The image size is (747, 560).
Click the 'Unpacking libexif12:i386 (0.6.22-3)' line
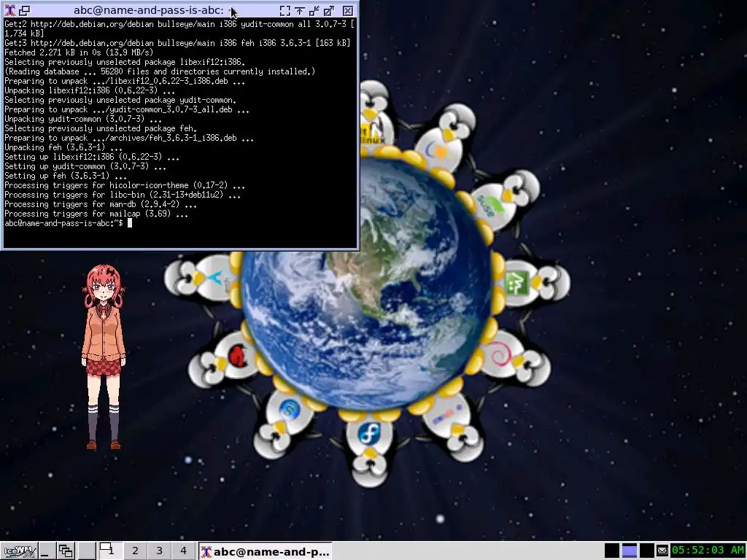click(x=90, y=90)
